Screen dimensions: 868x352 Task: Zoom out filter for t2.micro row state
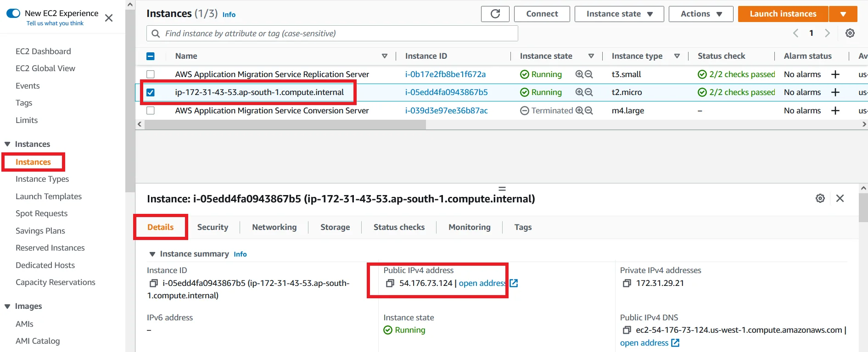[x=588, y=92]
